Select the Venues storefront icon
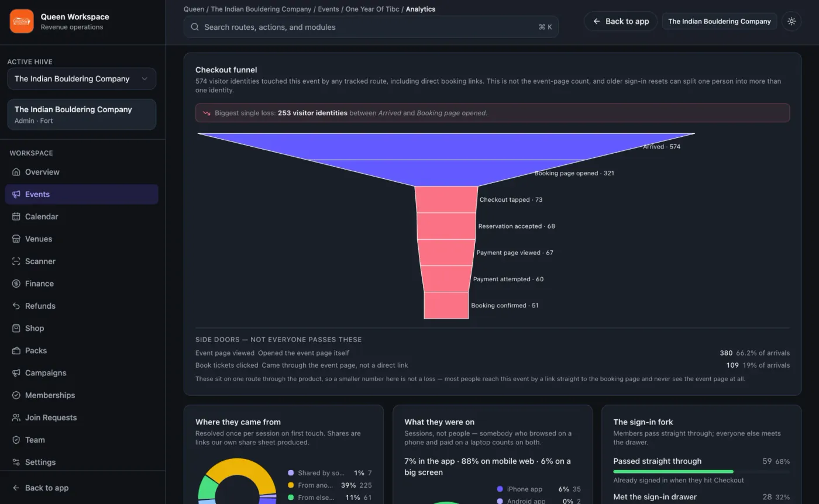This screenshot has height=504, width=819. pos(16,239)
